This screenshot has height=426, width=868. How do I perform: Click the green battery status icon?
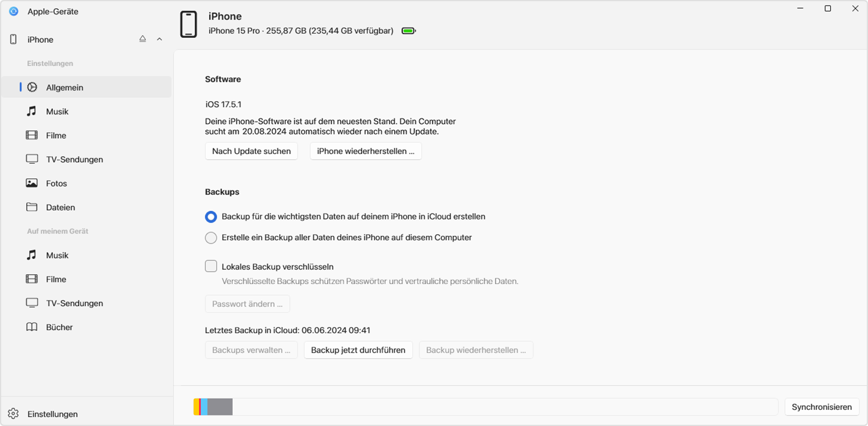pos(409,31)
